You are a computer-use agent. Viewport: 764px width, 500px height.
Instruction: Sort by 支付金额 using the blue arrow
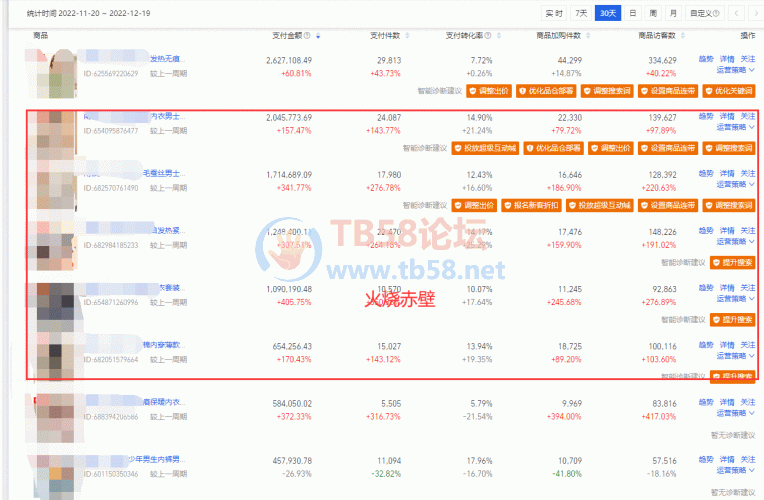pos(319,35)
